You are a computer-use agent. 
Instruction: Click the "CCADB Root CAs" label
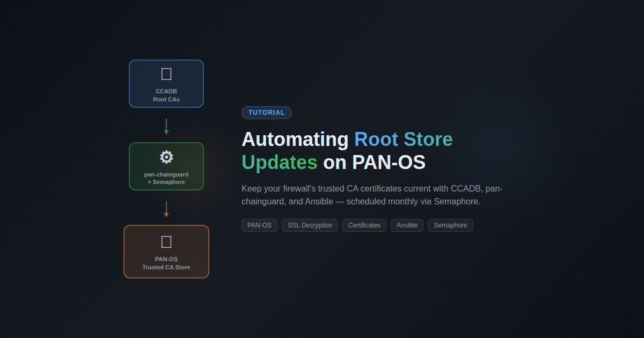tap(166, 95)
